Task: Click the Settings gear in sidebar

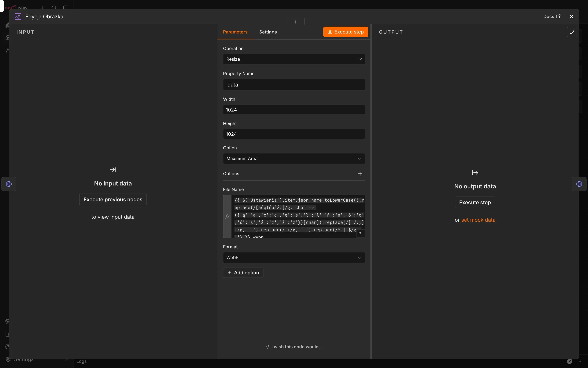Action: point(8,359)
